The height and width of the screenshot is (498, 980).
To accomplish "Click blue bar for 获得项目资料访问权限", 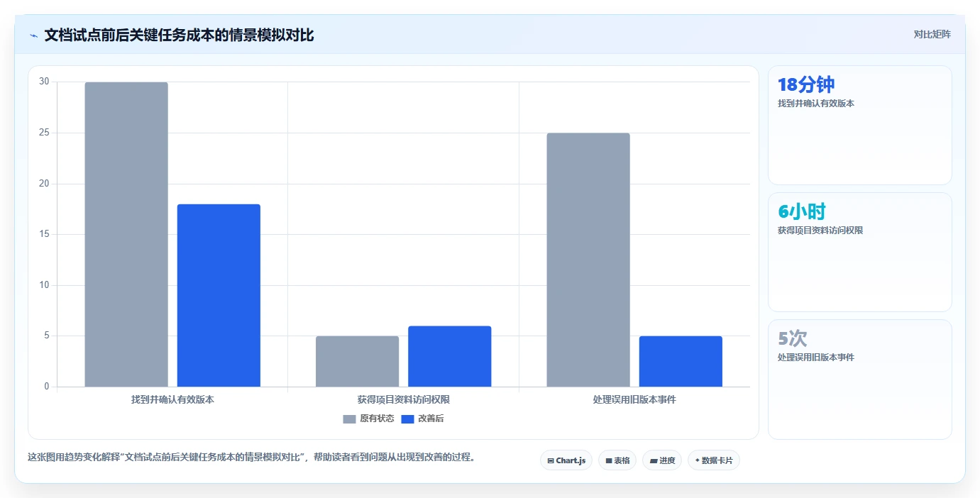I will 449,356.
